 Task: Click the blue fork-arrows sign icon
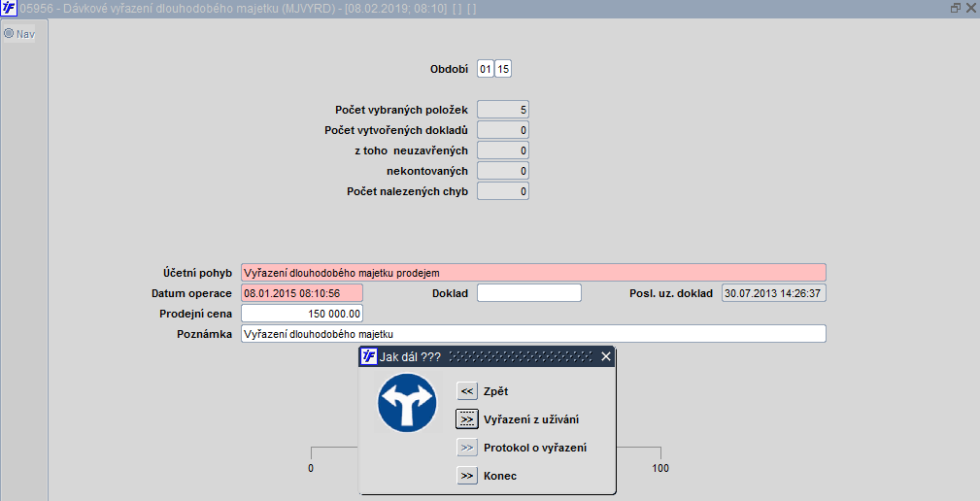pyautogui.click(x=407, y=403)
